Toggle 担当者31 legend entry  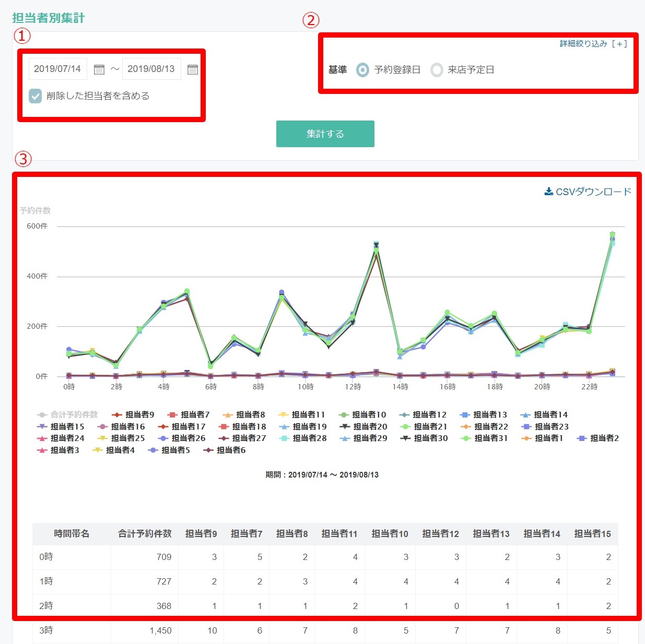click(485, 438)
